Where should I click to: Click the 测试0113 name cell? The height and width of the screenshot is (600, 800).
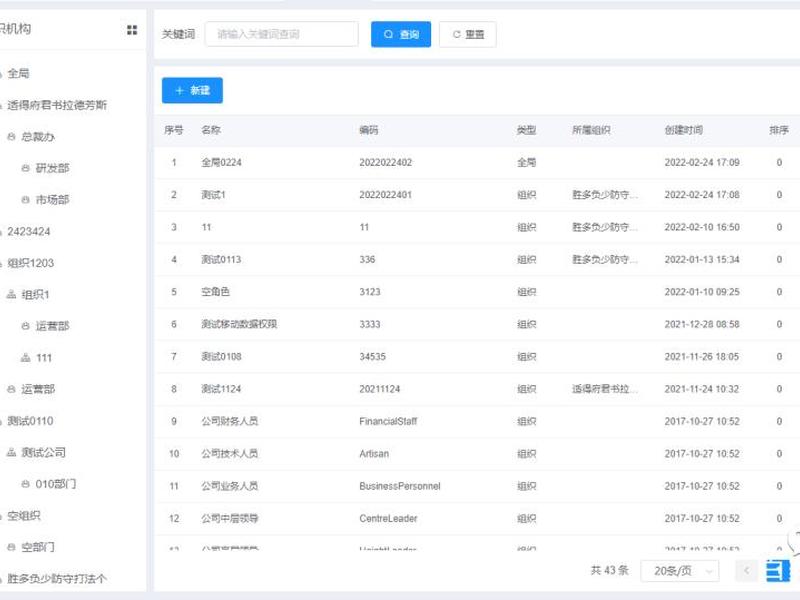point(221,260)
